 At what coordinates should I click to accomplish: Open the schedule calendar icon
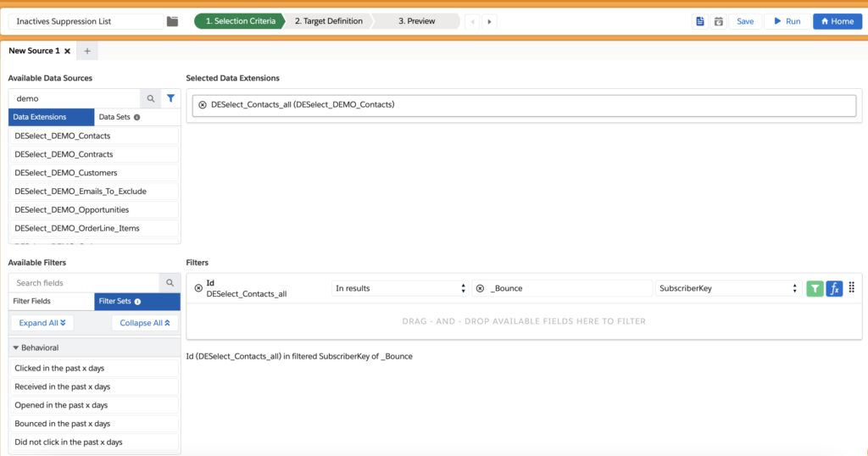719,21
